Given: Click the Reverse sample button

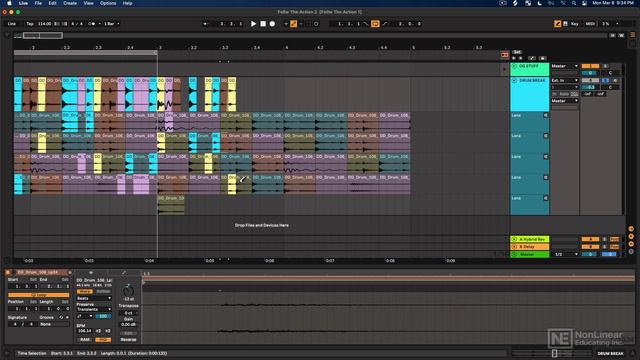Looking at the screenshot, I should [x=128, y=340].
